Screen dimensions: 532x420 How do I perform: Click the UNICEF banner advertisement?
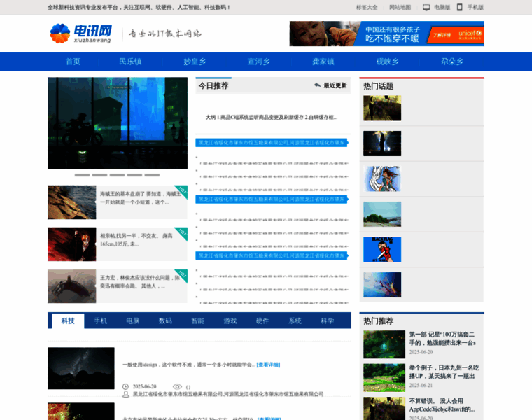(x=386, y=34)
